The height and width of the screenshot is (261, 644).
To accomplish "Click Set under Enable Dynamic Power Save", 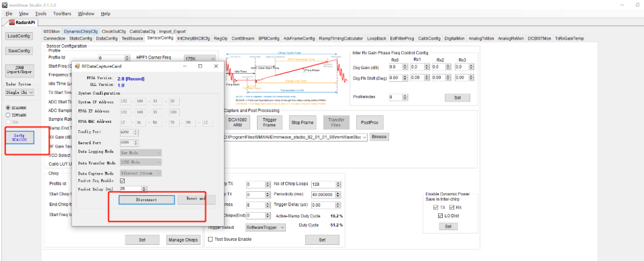I will click(x=448, y=226).
